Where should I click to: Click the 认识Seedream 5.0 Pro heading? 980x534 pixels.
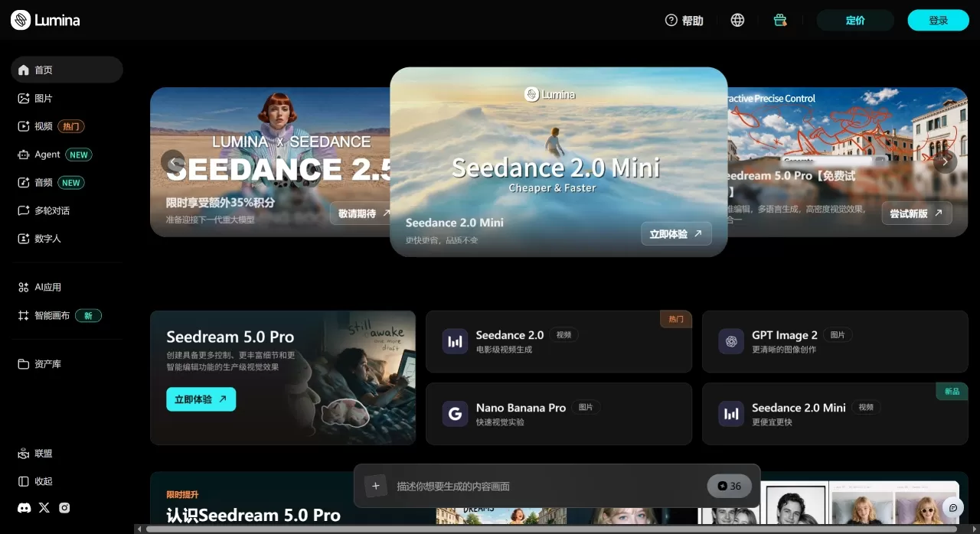[x=253, y=515]
